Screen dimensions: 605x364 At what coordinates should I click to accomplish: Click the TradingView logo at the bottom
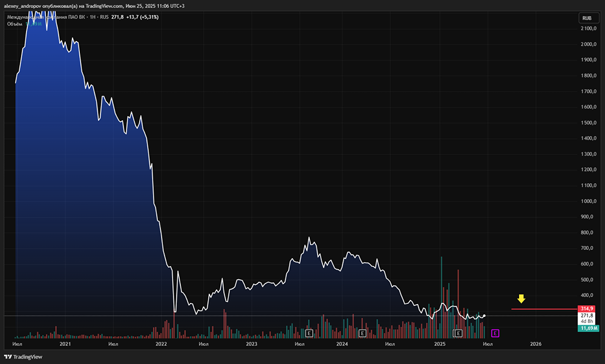point(23,357)
